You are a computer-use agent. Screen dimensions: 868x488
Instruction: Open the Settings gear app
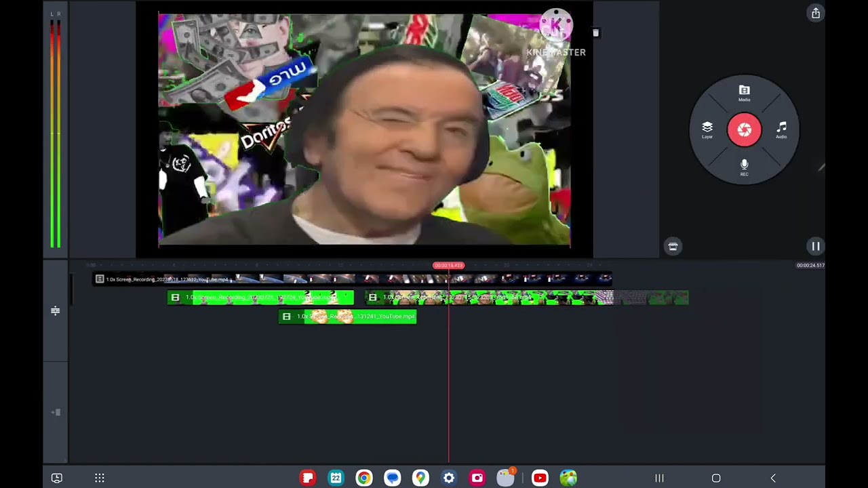(x=449, y=479)
